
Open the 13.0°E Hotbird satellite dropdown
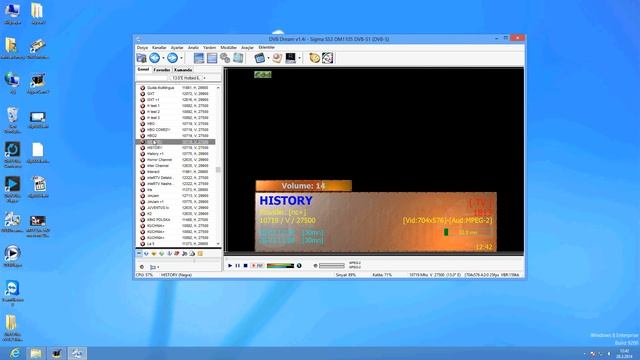[x=189, y=78]
